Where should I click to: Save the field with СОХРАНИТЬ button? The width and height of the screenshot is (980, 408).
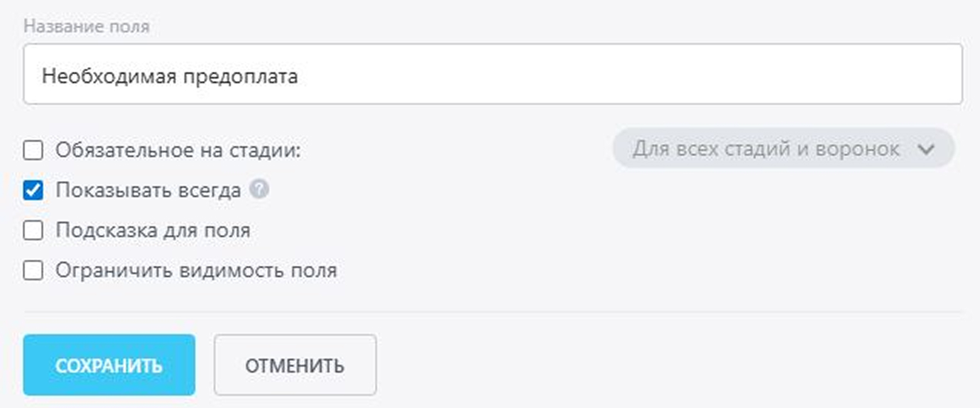pos(109,365)
